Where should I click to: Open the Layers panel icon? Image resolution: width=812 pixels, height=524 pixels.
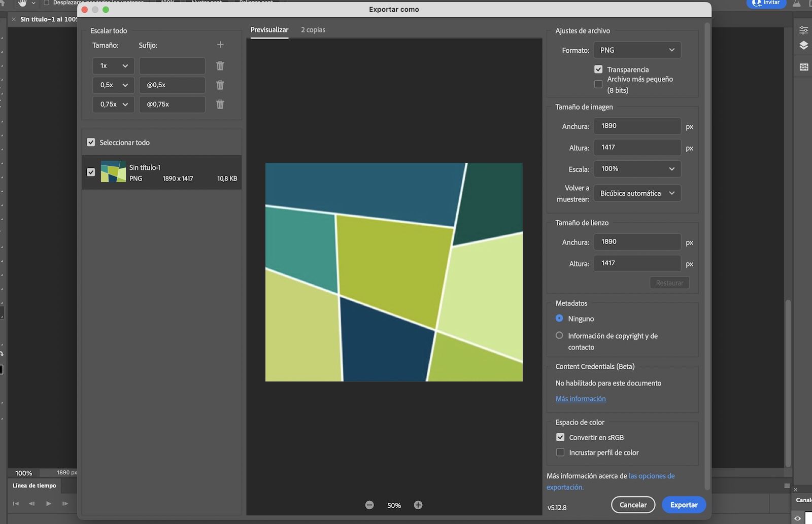coord(803,46)
